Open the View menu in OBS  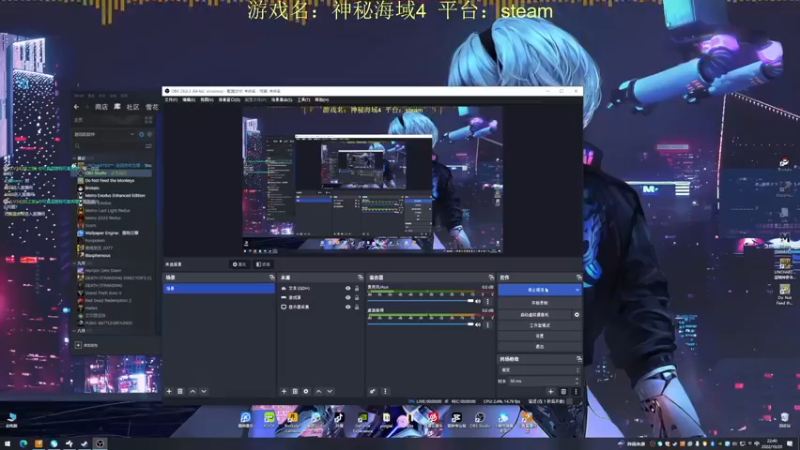[207, 100]
